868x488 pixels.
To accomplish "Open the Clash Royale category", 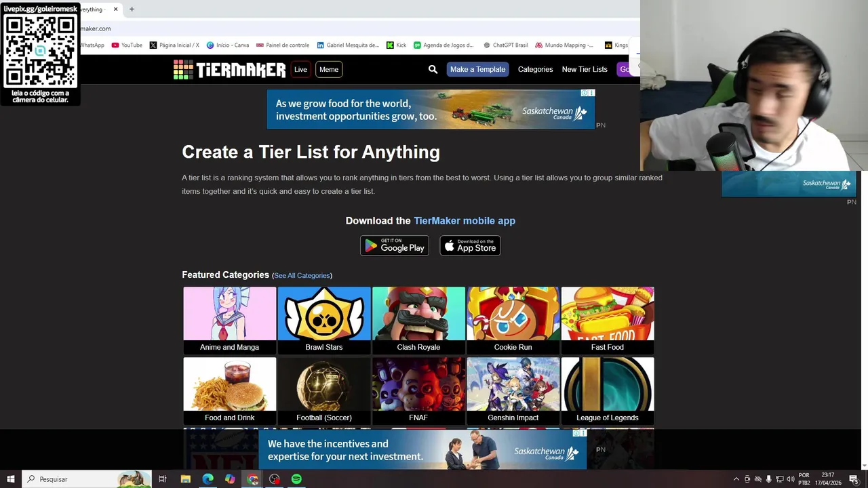I will [x=418, y=320].
